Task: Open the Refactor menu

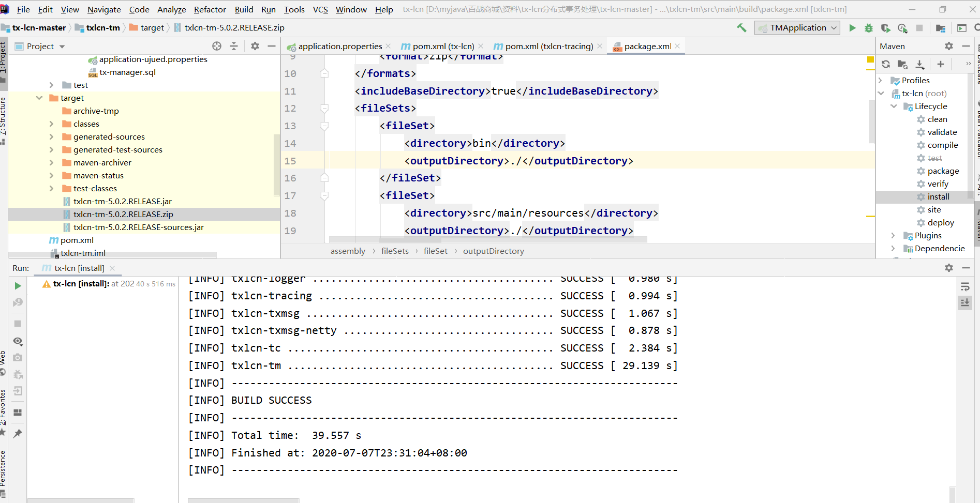Action: (210, 9)
